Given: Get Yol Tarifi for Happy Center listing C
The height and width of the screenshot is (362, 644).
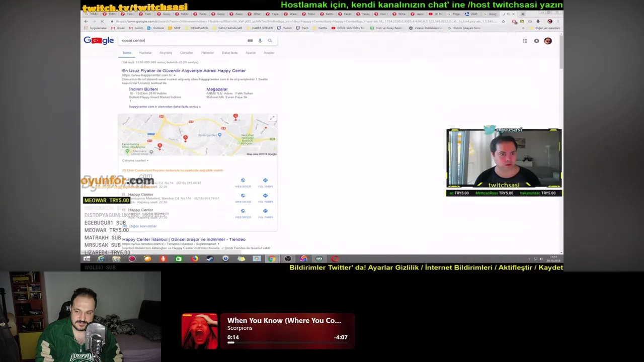Looking at the screenshot, I should pyautogui.click(x=265, y=213).
